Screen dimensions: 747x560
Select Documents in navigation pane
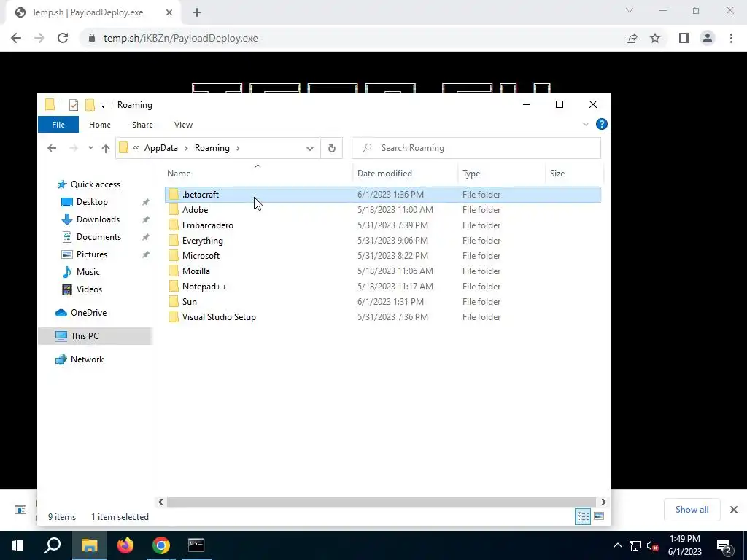coord(98,237)
